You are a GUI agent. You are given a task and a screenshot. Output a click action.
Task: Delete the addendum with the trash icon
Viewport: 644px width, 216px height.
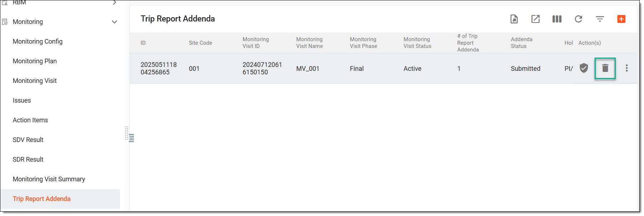coord(605,68)
